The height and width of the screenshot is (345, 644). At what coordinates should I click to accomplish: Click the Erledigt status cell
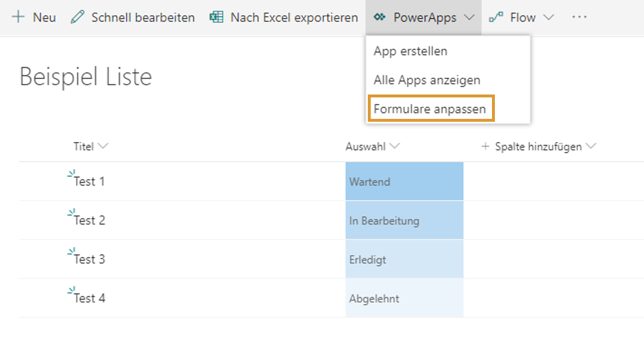404,259
